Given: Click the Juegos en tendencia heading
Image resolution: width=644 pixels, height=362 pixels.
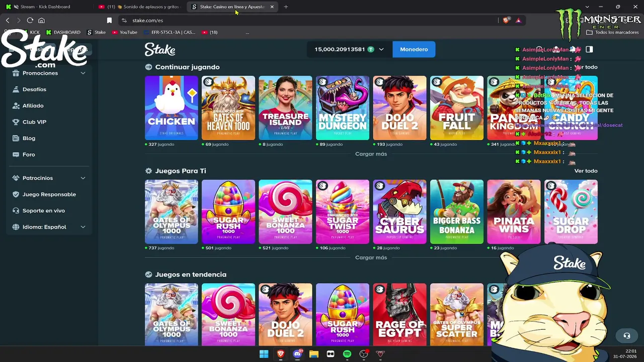Looking at the screenshot, I should point(191,275).
